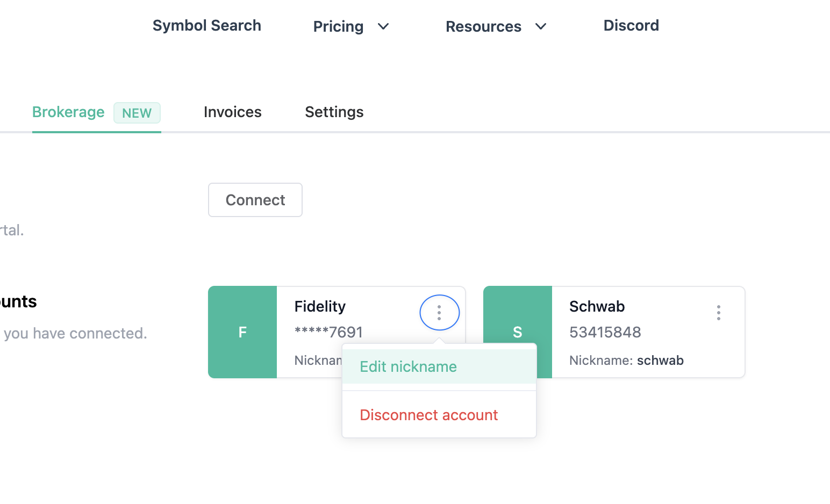830x504 pixels.
Task: Select the Schwab account number 53415848
Action: tap(605, 332)
